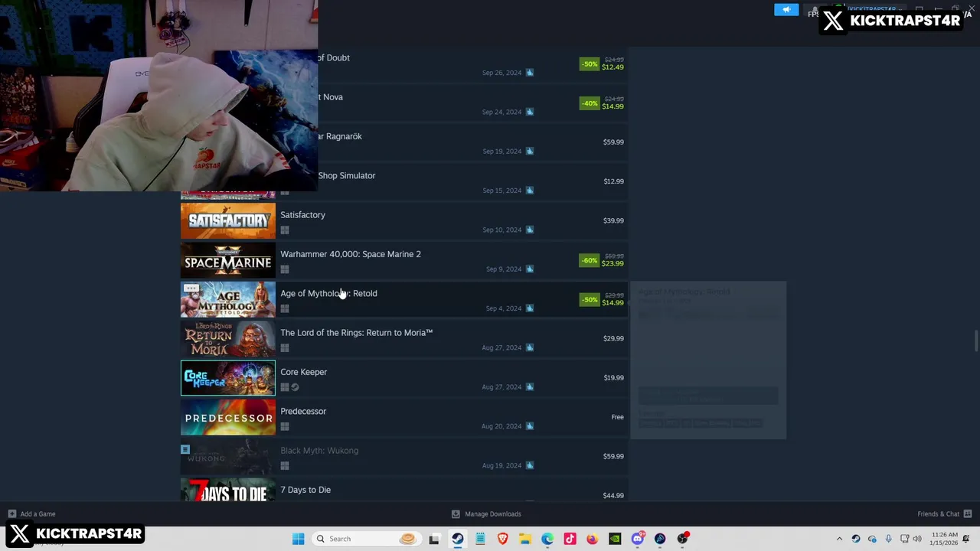
Task: Click the Steam page vertical scrollbar thumb
Action: (x=976, y=341)
